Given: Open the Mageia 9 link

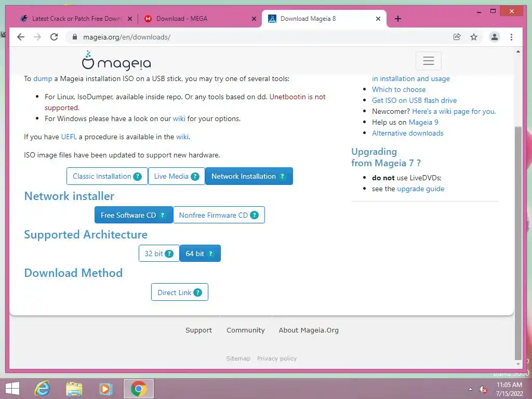Looking at the screenshot, I should tap(423, 122).
